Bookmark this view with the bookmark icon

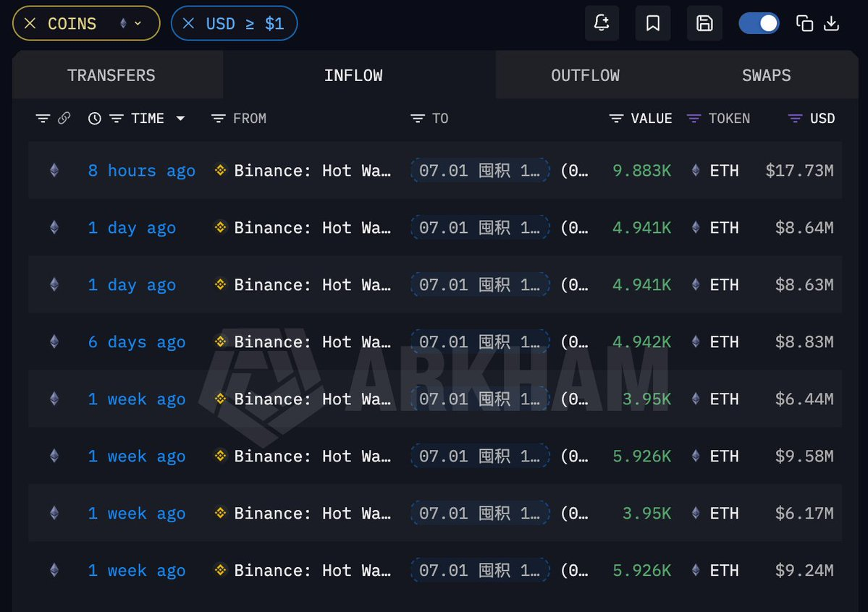(x=653, y=23)
